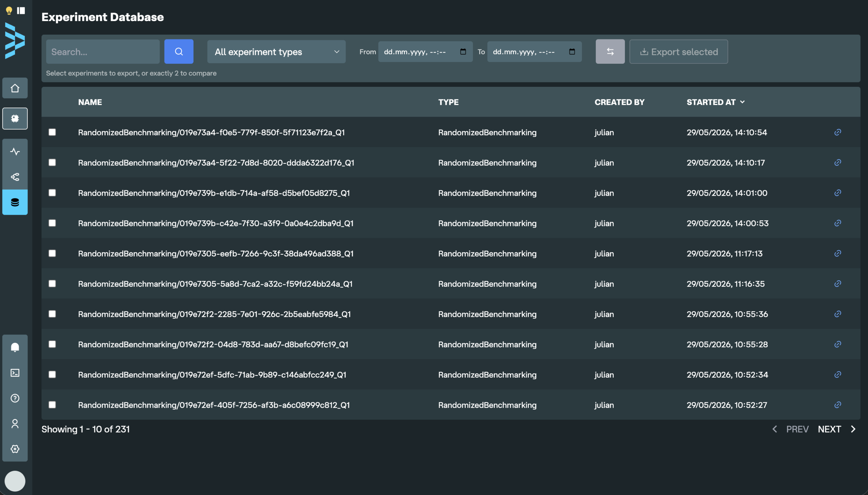Image resolution: width=868 pixels, height=495 pixels.
Task: Open the chip/processor sidebar icon
Action: point(15,119)
